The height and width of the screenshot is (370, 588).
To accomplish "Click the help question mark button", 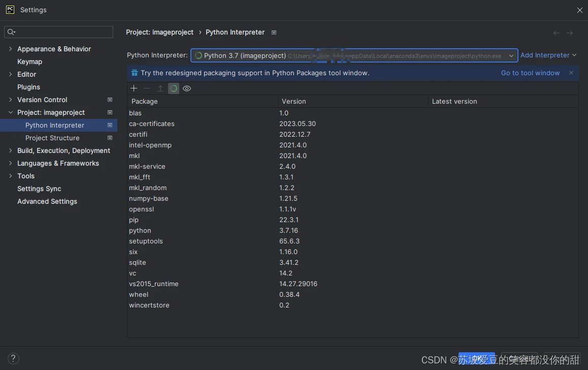I will pyautogui.click(x=13, y=358).
